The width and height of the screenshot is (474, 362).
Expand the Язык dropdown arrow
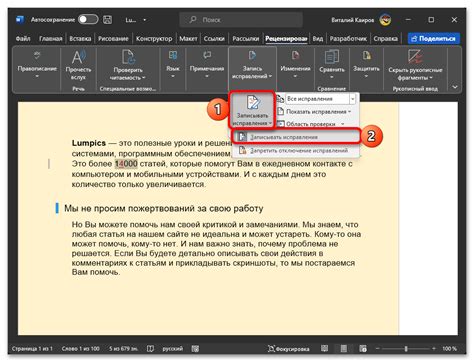(173, 77)
